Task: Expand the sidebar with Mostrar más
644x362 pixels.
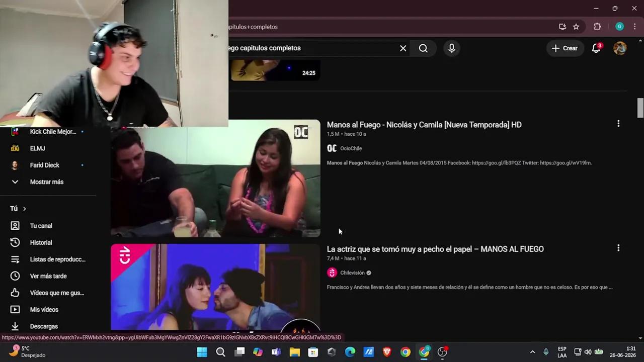Action: pyautogui.click(x=47, y=182)
